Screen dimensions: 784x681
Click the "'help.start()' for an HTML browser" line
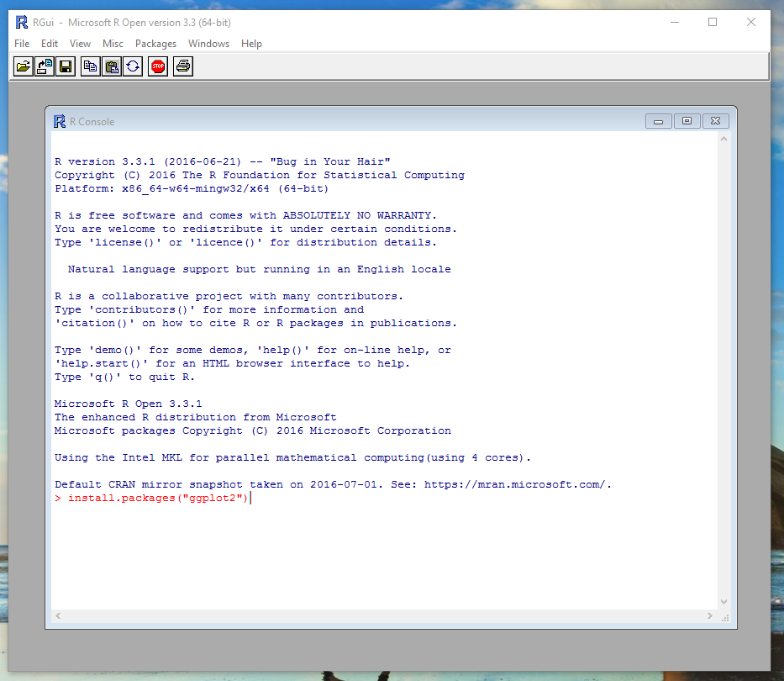click(x=233, y=364)
